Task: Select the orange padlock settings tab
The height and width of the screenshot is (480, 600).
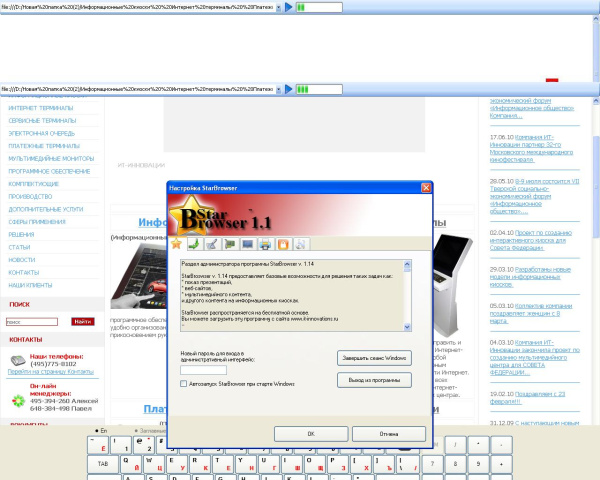Action: pos(283,244)
